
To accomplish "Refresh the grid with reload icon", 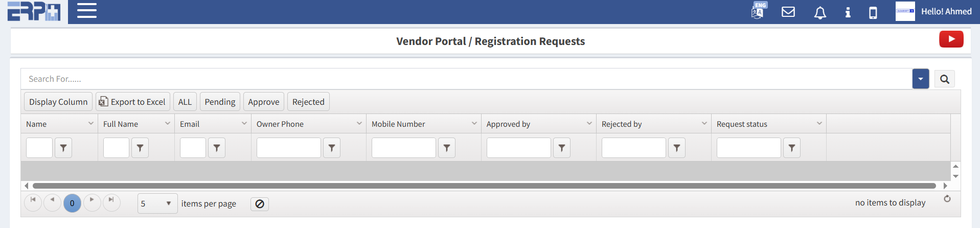I will click(x=947, y=199).
